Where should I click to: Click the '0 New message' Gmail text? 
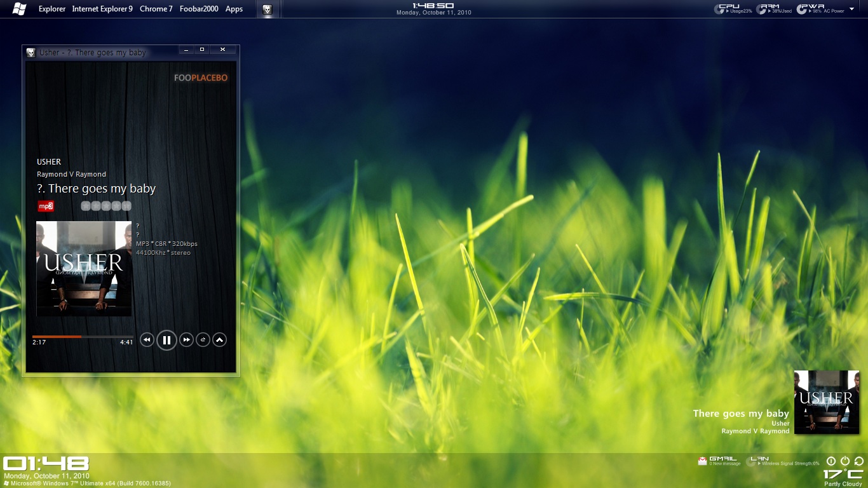pyautogui.click(x=725, y=464)
